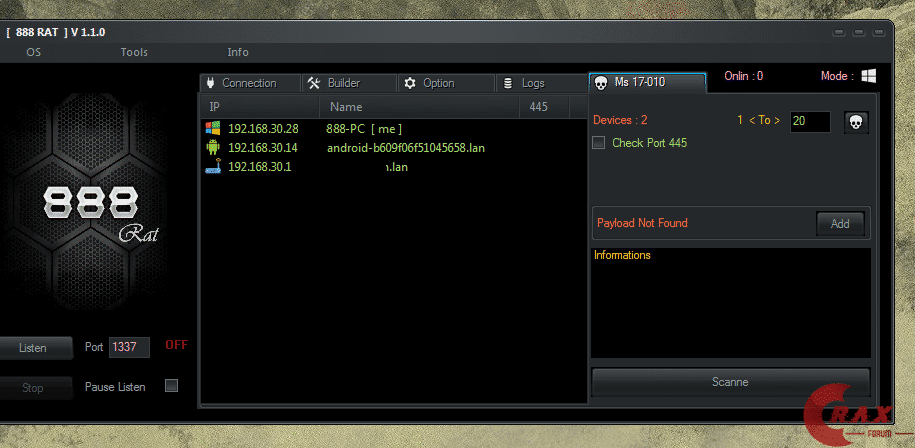Click the skull button beside the 20 field
Screen dimensions: 915x448
coord(856,122)
